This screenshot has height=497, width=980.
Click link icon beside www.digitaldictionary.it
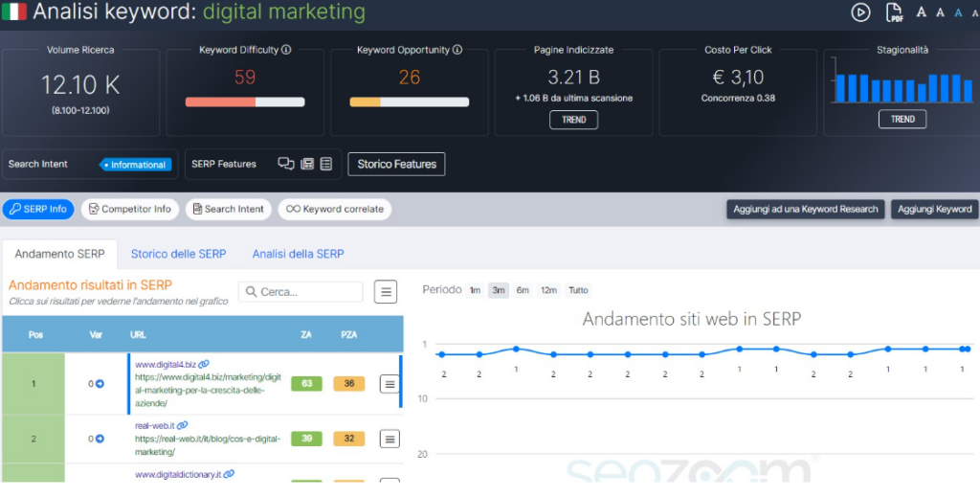pyautogui.click(x=230, y=474)
